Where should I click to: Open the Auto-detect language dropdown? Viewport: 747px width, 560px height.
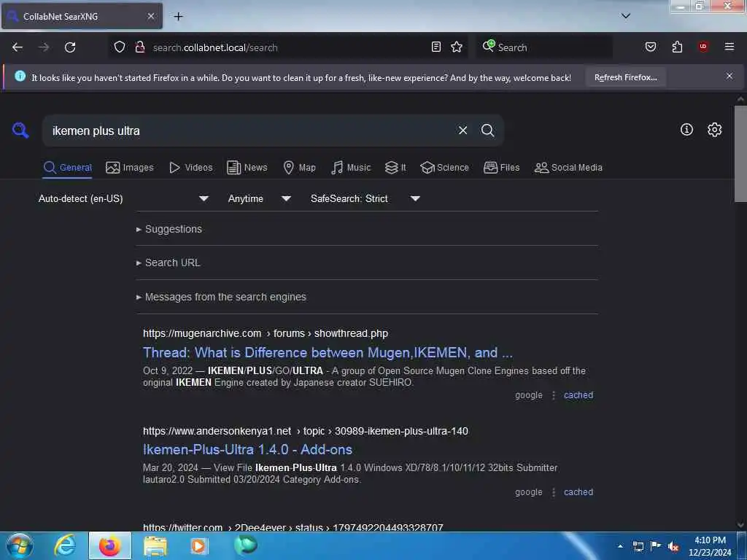coord(123,198)
